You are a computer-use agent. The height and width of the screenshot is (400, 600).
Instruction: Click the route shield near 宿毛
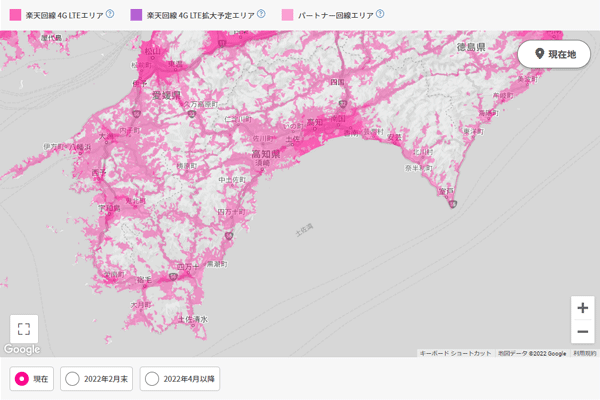(x=173, y=276)
